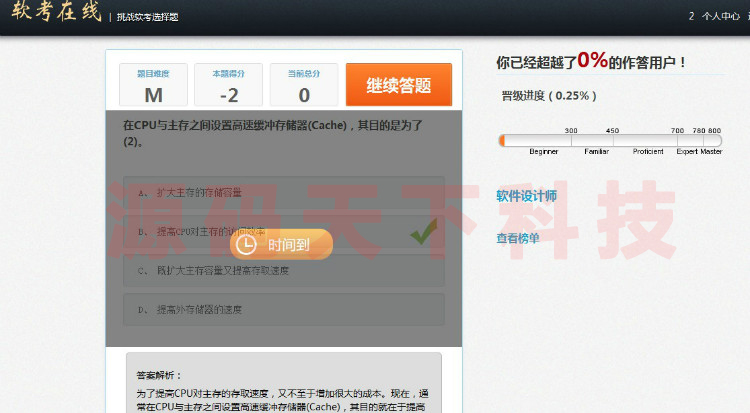Click the question text about Cache
The width and height of the screenshot is (750, 413).
coord(273,133)
